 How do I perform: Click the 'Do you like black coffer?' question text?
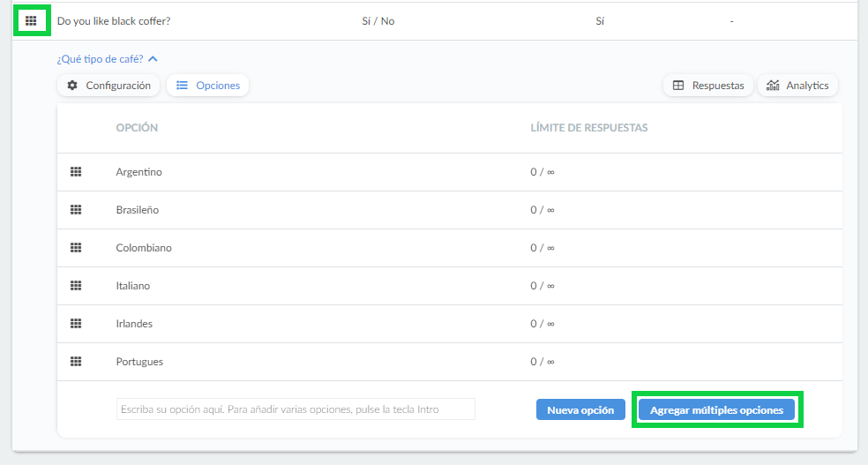point(114,21)
